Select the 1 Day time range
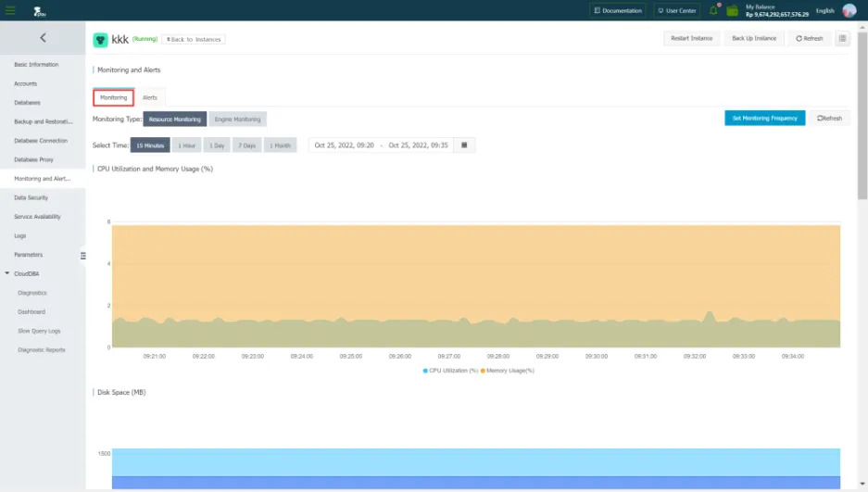This screenshot has height=492, width=868. [217, 145]
